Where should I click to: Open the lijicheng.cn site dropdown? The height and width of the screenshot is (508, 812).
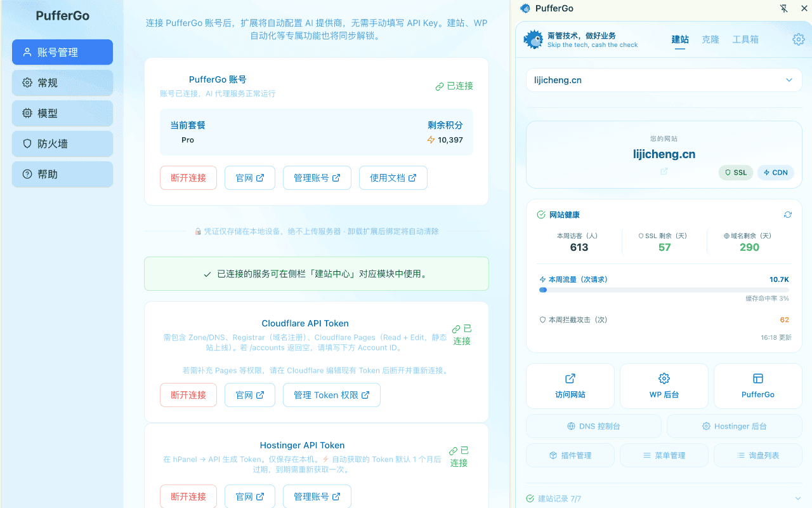click(664, 80)
